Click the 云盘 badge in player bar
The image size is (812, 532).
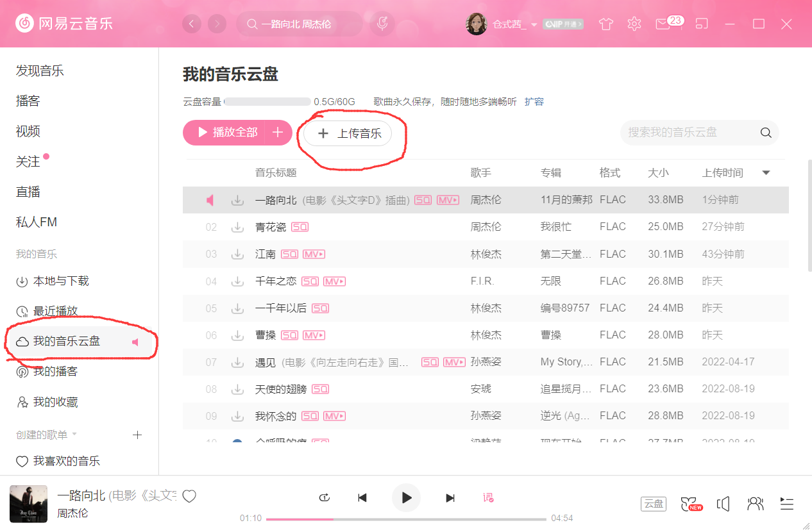tap(654, 504)
